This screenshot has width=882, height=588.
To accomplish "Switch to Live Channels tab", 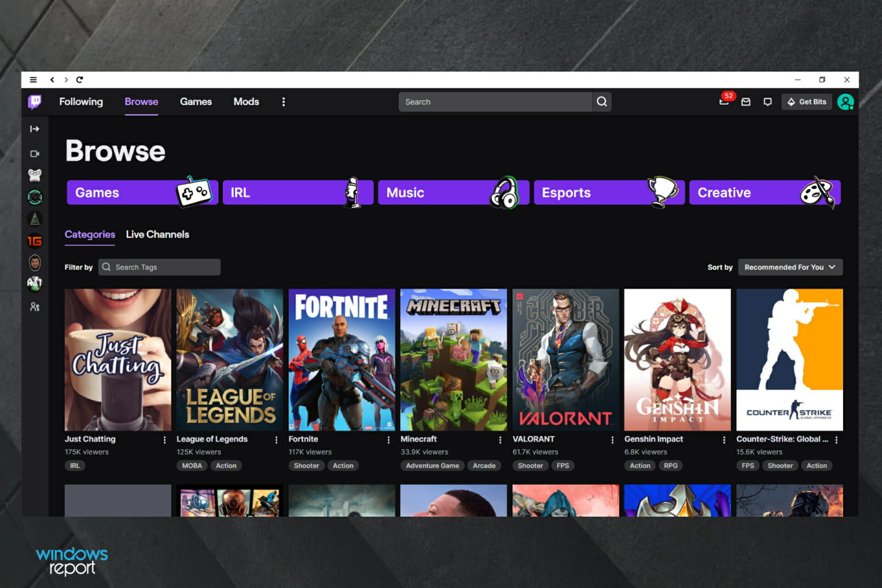I will [158, 234].
